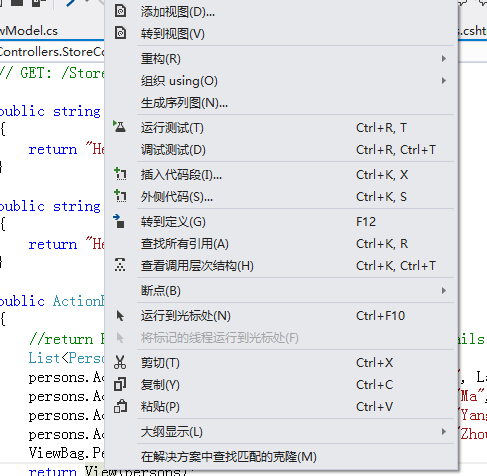Image resolution: width=487 pixels, height=476 pixels.
Task: Expand the 组织 using(O) submenu arrow
Action: 444,81
